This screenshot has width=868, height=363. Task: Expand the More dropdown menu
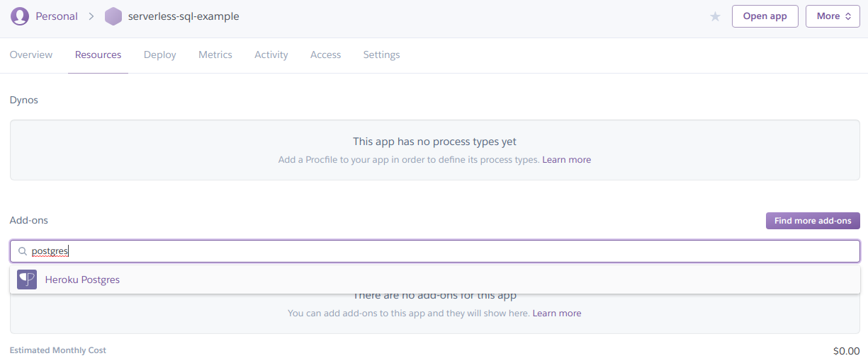click(833, 16)
